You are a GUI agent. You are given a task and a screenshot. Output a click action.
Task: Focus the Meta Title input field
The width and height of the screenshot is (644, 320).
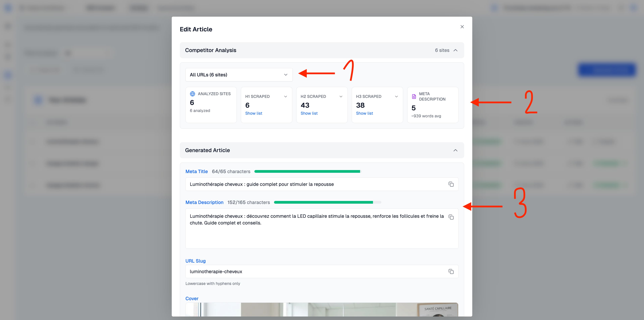(x=322, y=184)
